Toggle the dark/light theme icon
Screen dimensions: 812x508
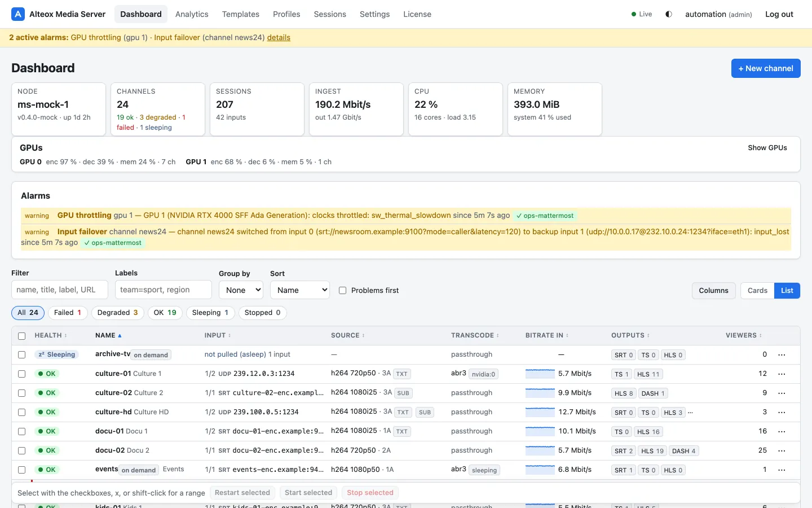[x=669, y=14]
